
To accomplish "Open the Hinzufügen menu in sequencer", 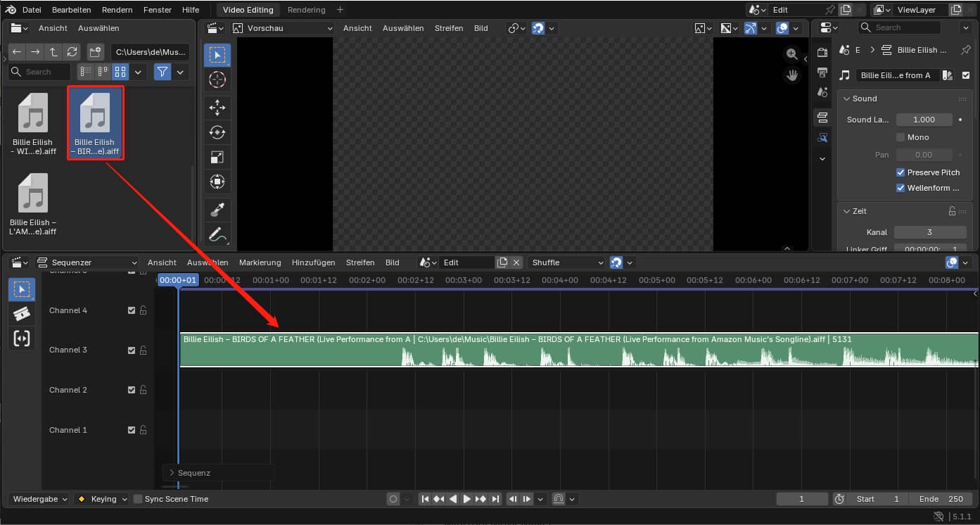I will tap(314, 262).
